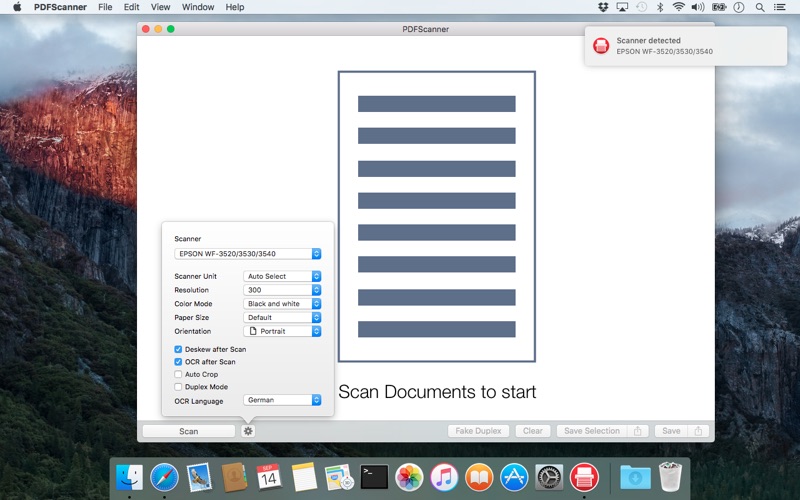This screenshot has width=800, height=500.
Task: Uncheck OCR after Scan
Action: (x=178, y=361)
